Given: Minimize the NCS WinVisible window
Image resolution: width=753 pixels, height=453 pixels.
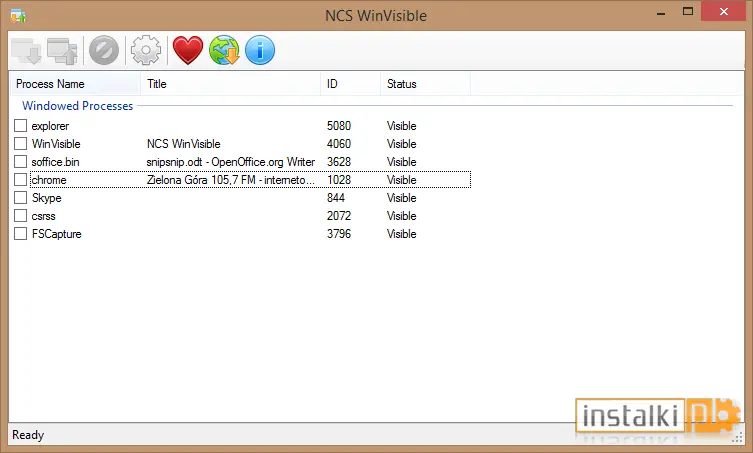Looking at the screenshot, I should coord(661,12).
